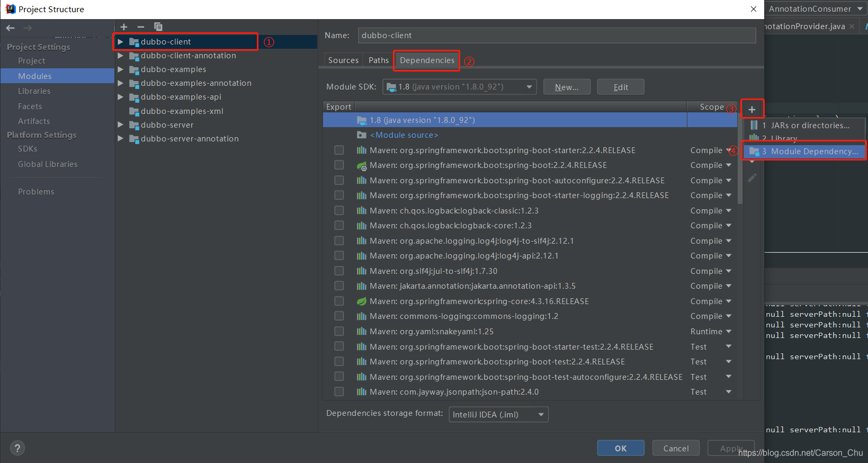Check export for log4j-to-slf4j:2.12.1
Image resolution: width=868 pixels, height=463 pixels.
coord(339,241)
